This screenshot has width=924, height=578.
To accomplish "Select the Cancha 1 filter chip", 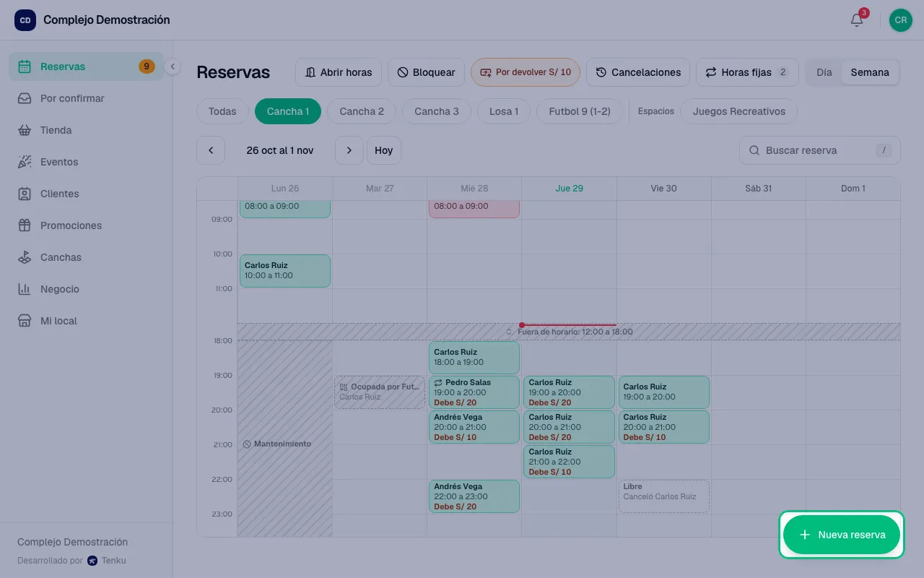I will pos(288,111).
